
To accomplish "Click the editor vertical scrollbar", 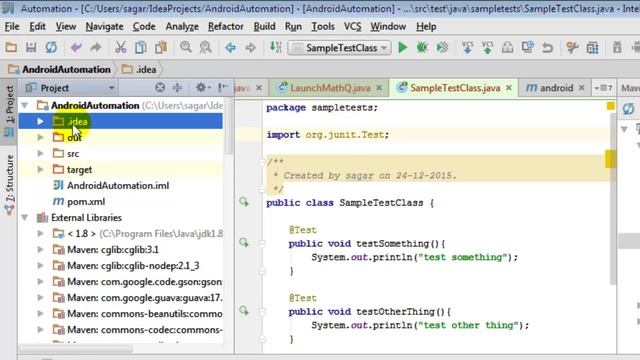I will (x=613, y=200).
